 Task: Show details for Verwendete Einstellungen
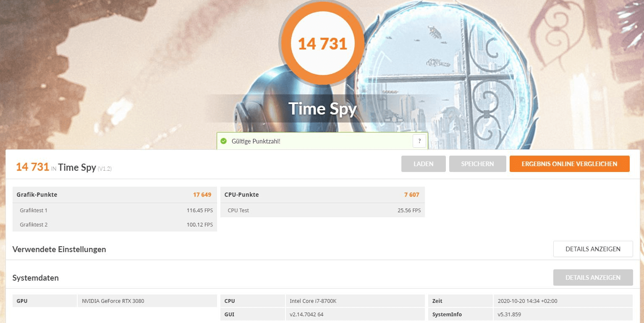(593, 249)
